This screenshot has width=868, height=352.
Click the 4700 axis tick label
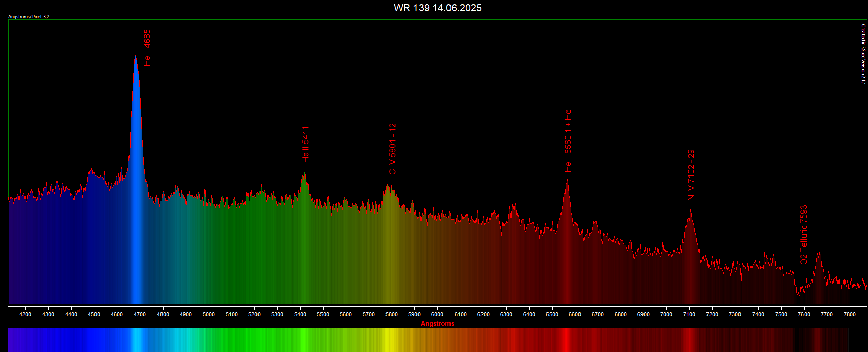140,314
